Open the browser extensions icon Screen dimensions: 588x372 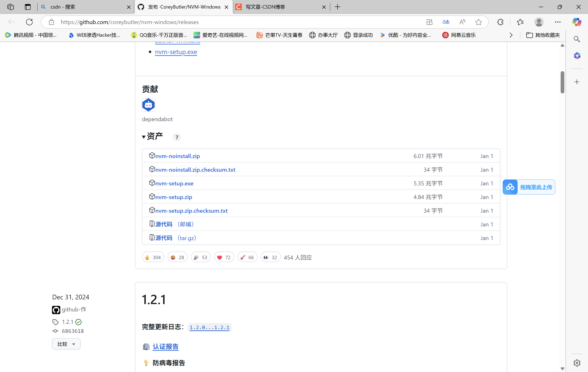[500, 22]
